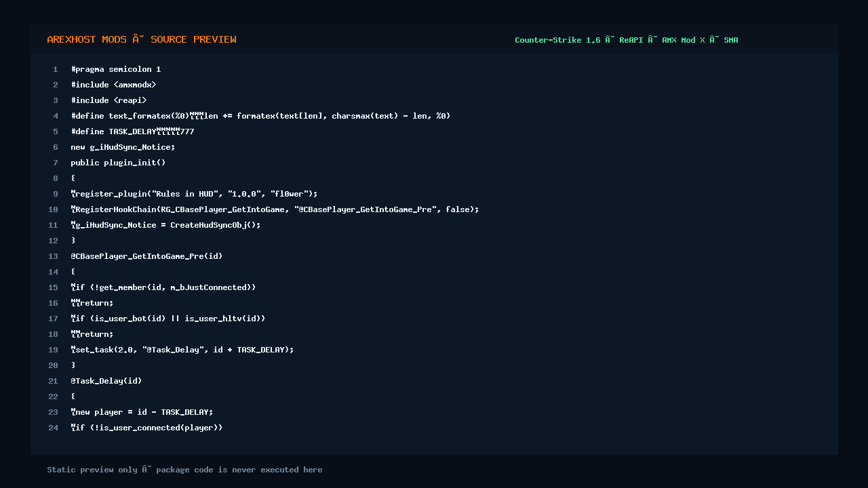This screenshot has width=868, height=488.
Task: Click the 'if (!is_user_connected(player))' line
Action: 146,428
